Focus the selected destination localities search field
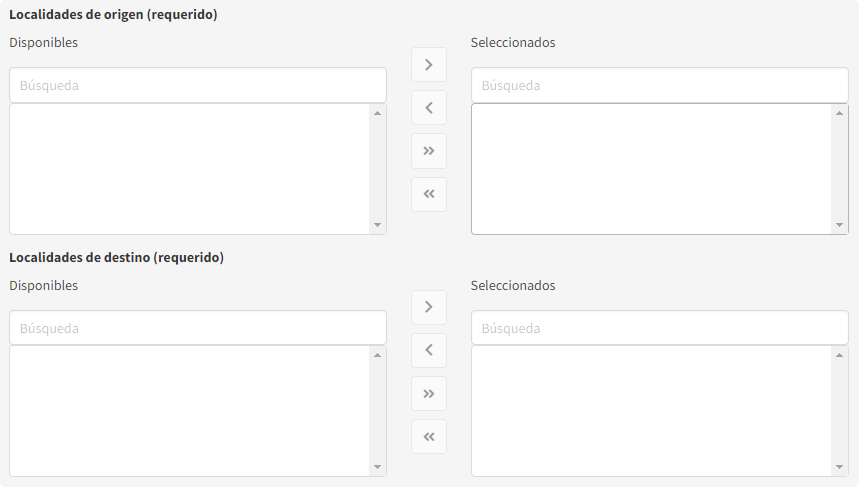The width and height of the screenshot is (859, 487). point(659,328)
